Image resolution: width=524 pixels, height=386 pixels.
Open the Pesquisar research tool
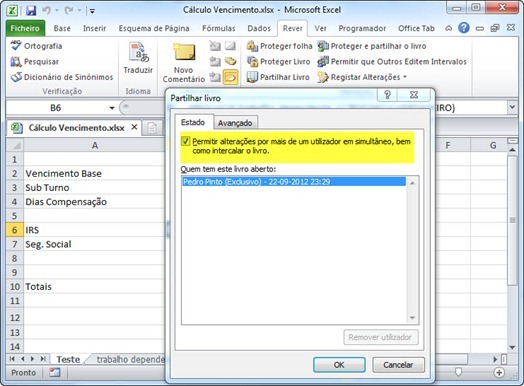click(x=35, y=61)
